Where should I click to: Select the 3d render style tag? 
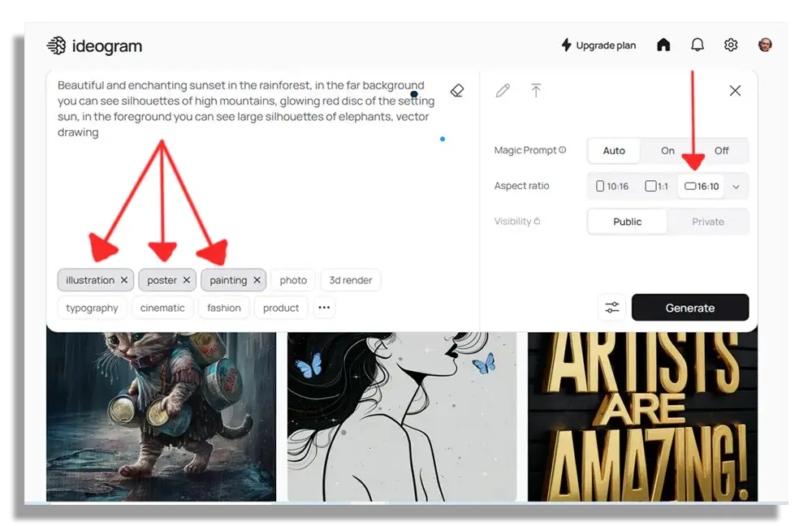tap(351, 280)
